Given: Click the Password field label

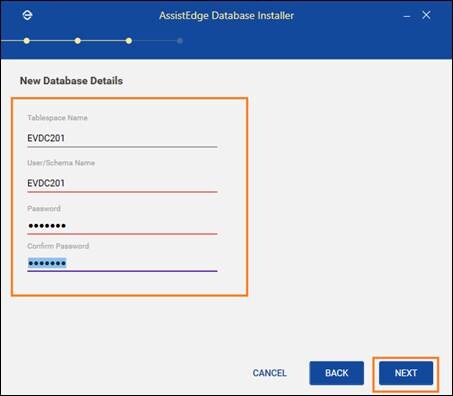Looking at the screenshot, I should [44, 209].
